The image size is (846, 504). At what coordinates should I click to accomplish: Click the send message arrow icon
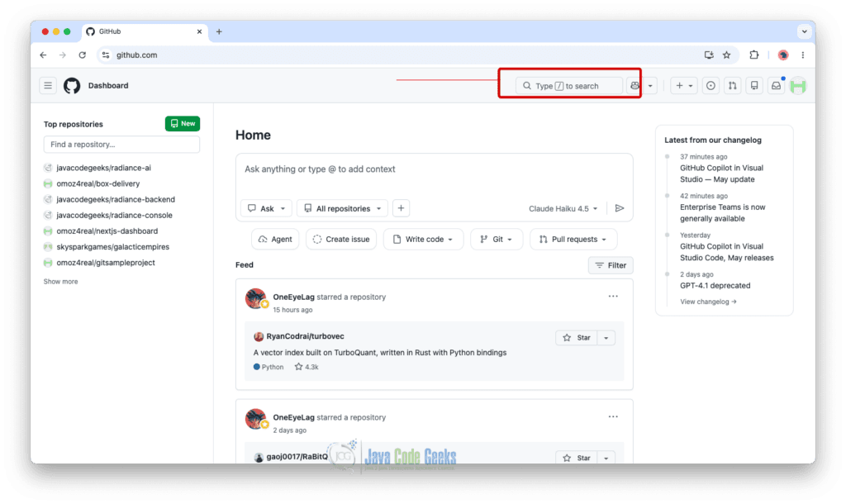point(620,208)
